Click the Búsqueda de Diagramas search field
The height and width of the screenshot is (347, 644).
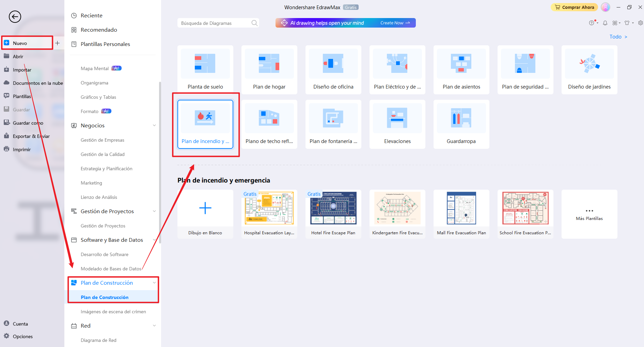[214, 23]
